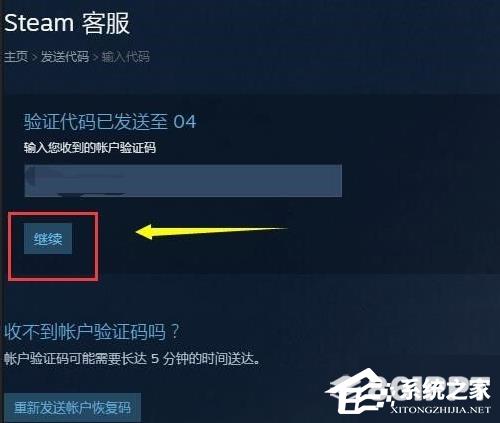Select the 输入代码 breadcrumb item
This screenshot has height=423, width=500.
[x=126, y=57]
